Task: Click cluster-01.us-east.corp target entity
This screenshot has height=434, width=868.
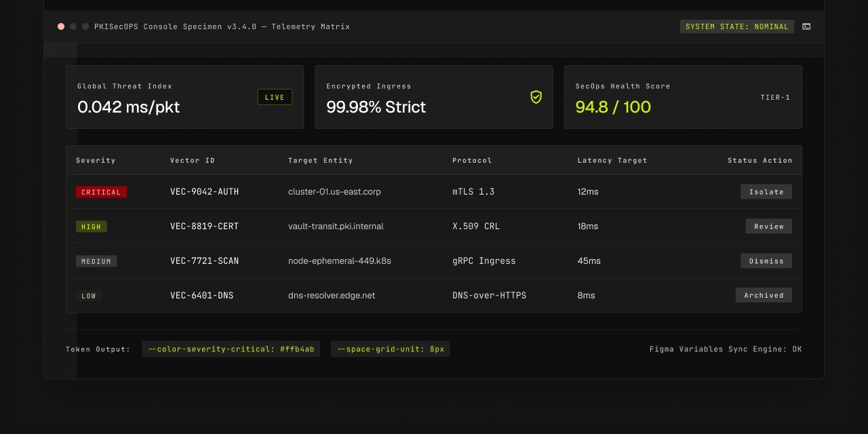Action: point(334,192)
